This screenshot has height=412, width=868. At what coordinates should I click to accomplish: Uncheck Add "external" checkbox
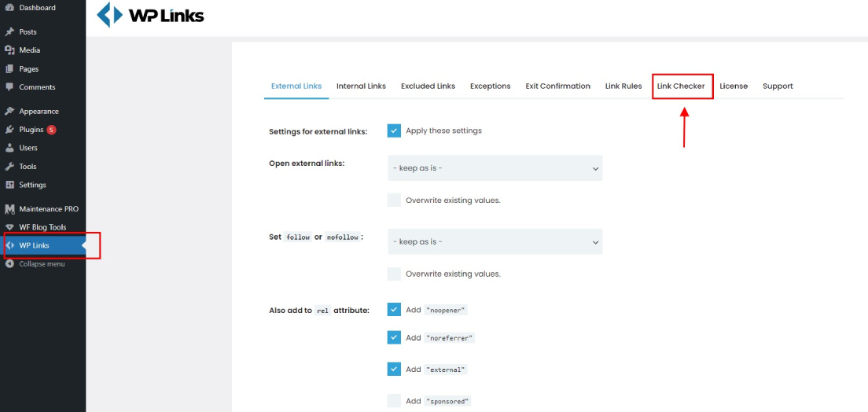[394, 369]
